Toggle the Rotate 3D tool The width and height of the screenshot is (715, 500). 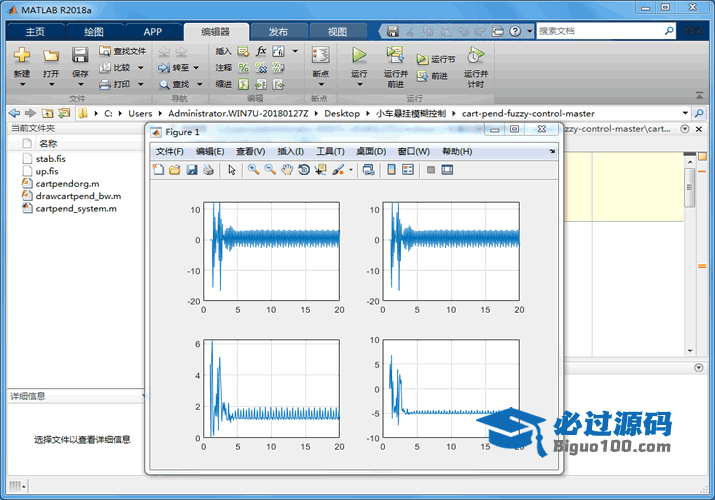click(304, 170)
